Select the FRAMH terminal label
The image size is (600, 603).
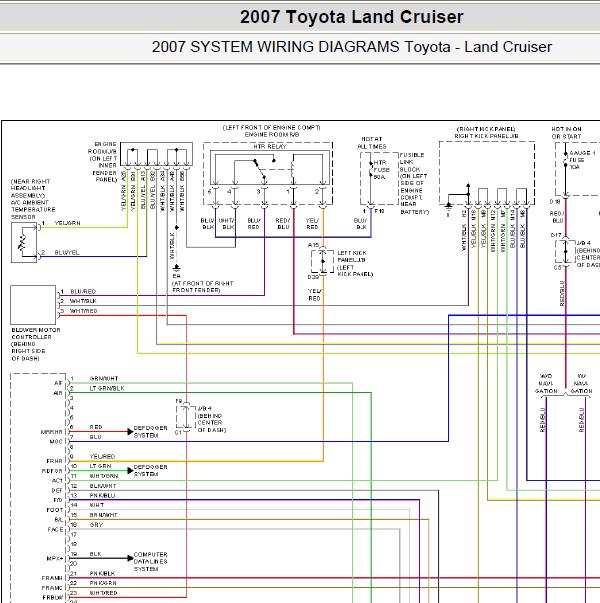pos(52,578)
